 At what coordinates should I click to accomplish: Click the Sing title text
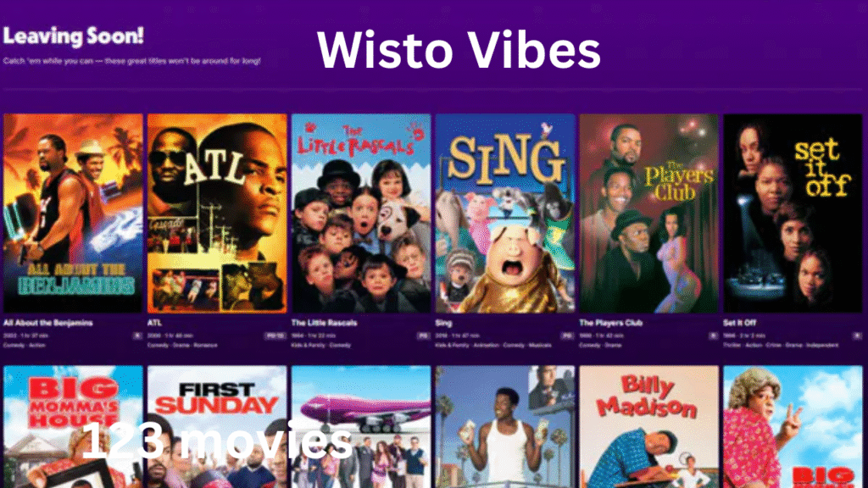coord(443,323)
